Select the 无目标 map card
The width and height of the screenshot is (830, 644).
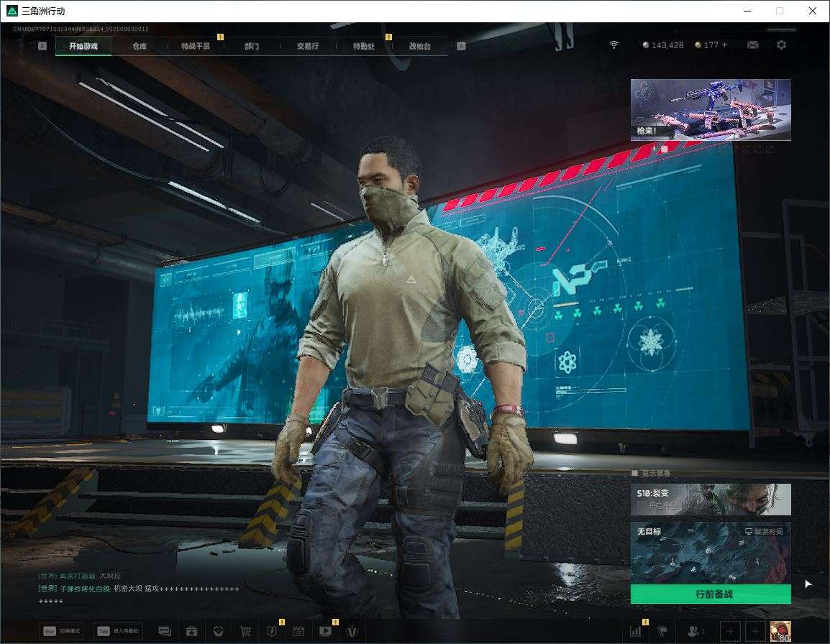pyautogui.click(x=711, y=553)
